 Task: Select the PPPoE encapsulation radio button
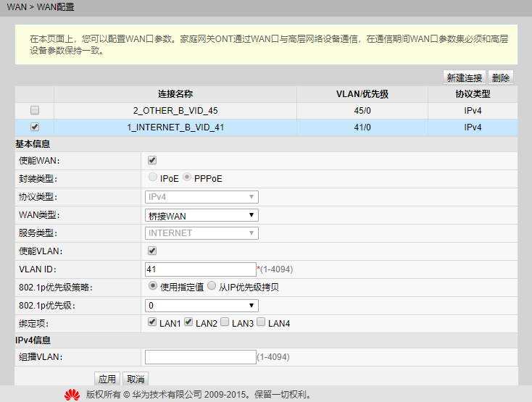[x=187, y=177]
